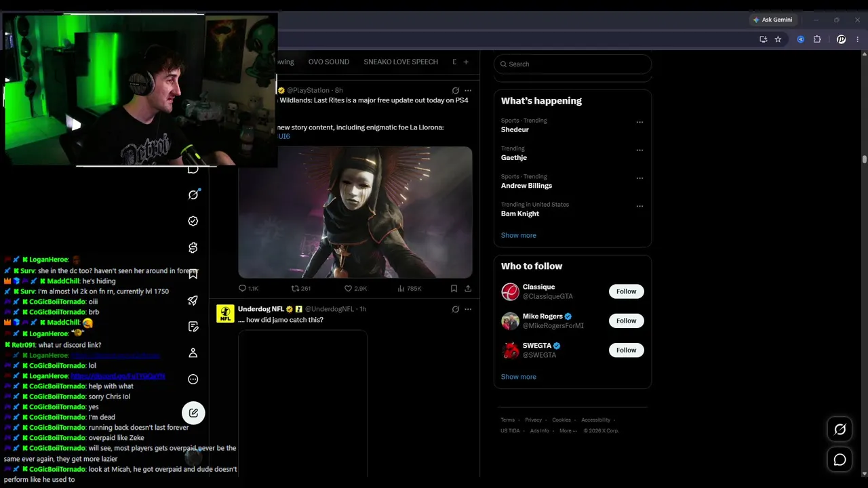868x488 pixels.
Task: Bookmark this page with the star
Action: (x=778, y=39)
